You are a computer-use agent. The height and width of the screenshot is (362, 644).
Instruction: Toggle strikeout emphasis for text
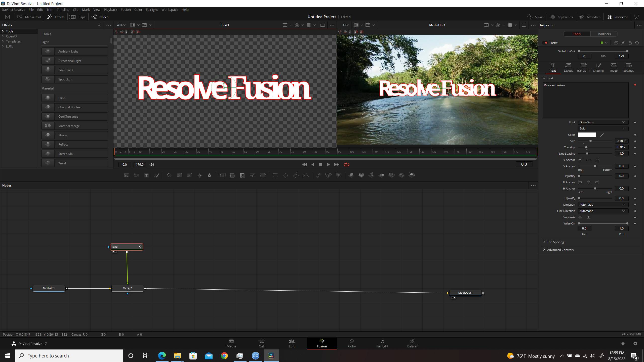click(580, 217)
